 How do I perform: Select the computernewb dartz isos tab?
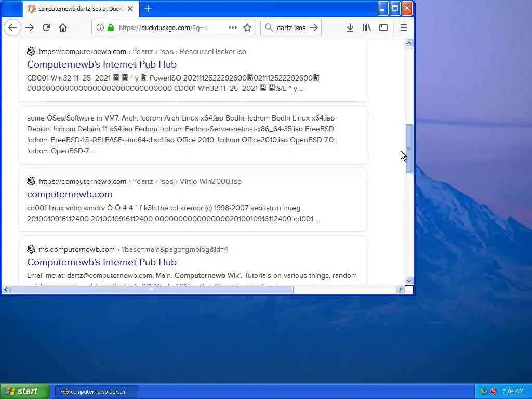(81, 9)
